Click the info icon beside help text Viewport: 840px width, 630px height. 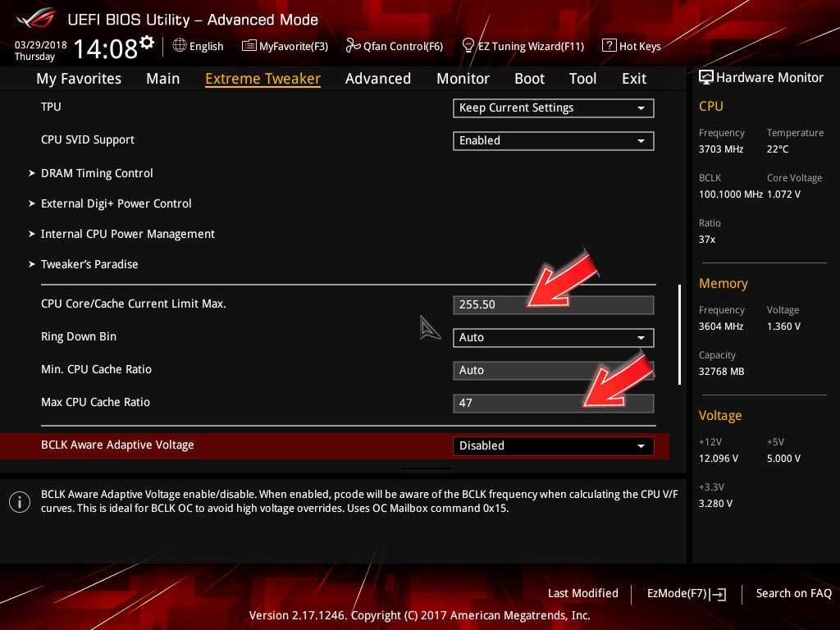20,502
